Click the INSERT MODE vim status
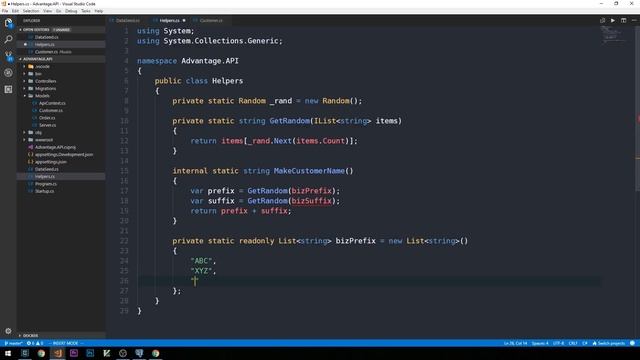640x360 pixels. click(65, 343)
